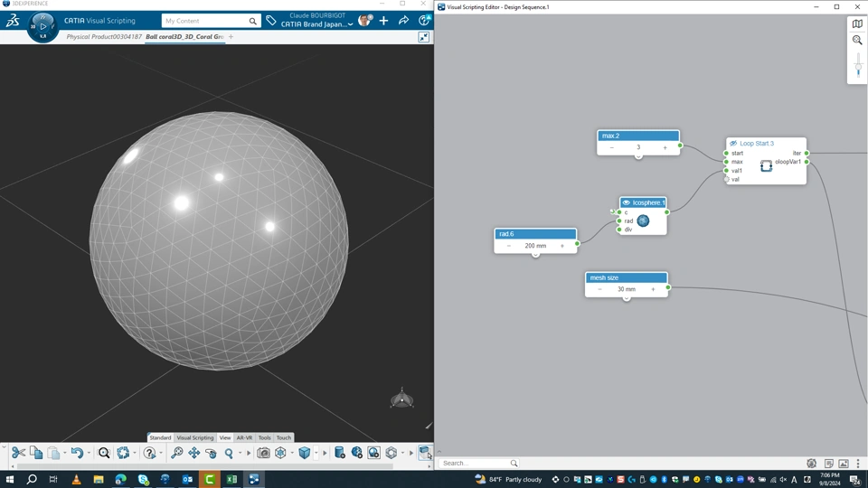Click the Copy icon in the Standard toolbar

tap(36, 453)
